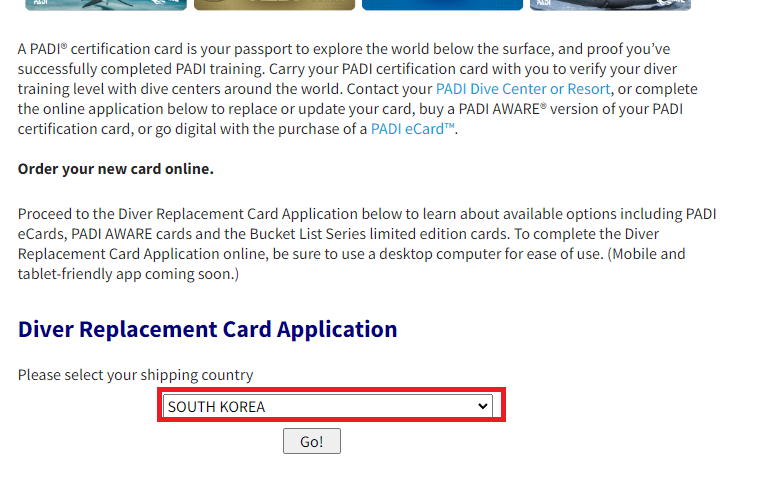
Task: Open the PADI Dive Center or Resort link
Action: (523, 89)
